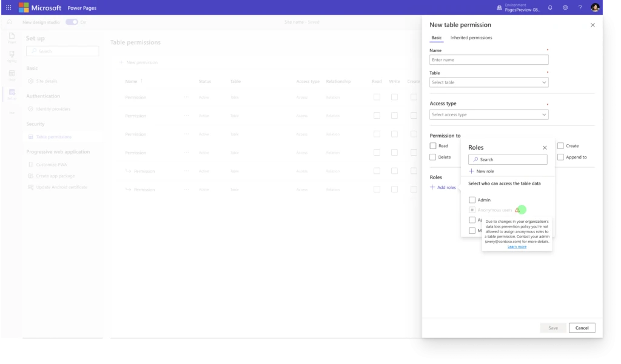Toggle New design studio off
The image size is (621, 364).
[72, 21]
